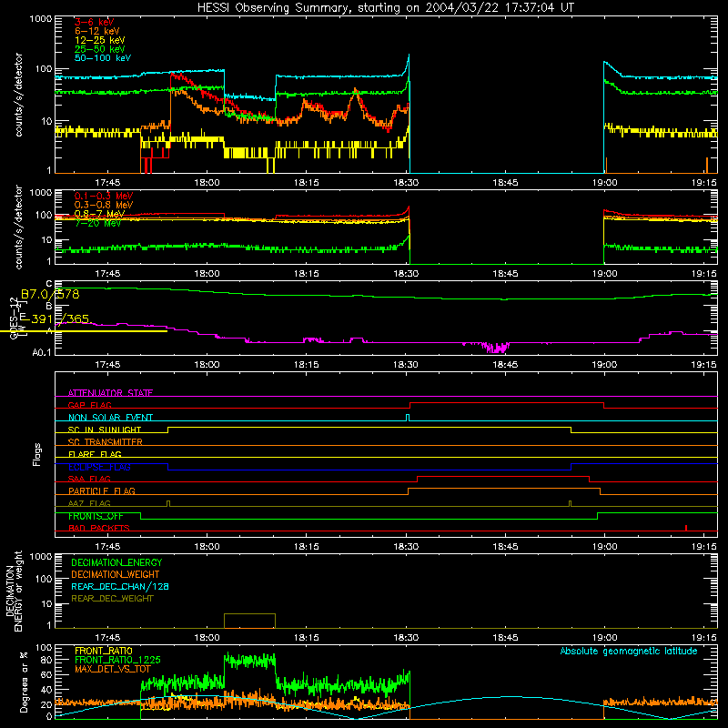Select the FRONTS_OFF flag label
Image resolution: width=728 pixels, height=728 pixels.
point(96,516)
